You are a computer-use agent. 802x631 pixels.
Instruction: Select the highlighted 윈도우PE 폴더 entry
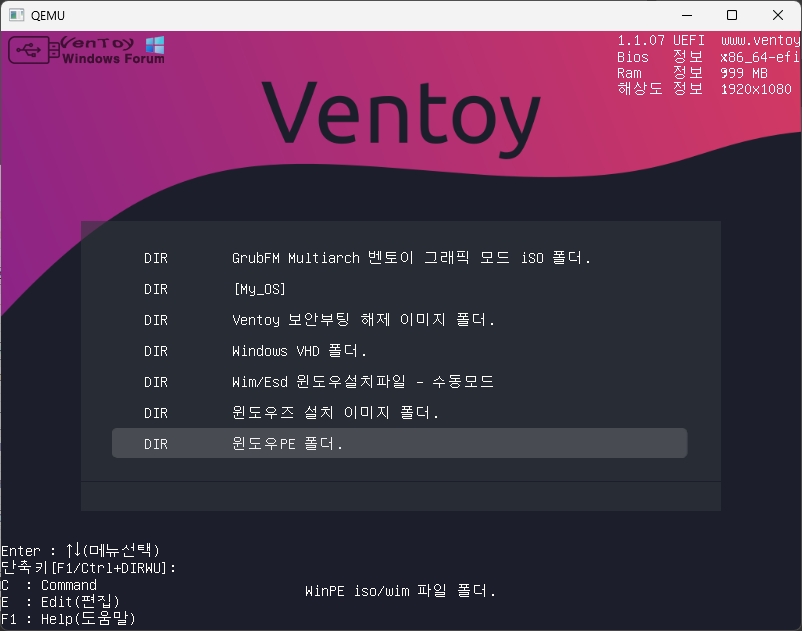coord(399,443)
